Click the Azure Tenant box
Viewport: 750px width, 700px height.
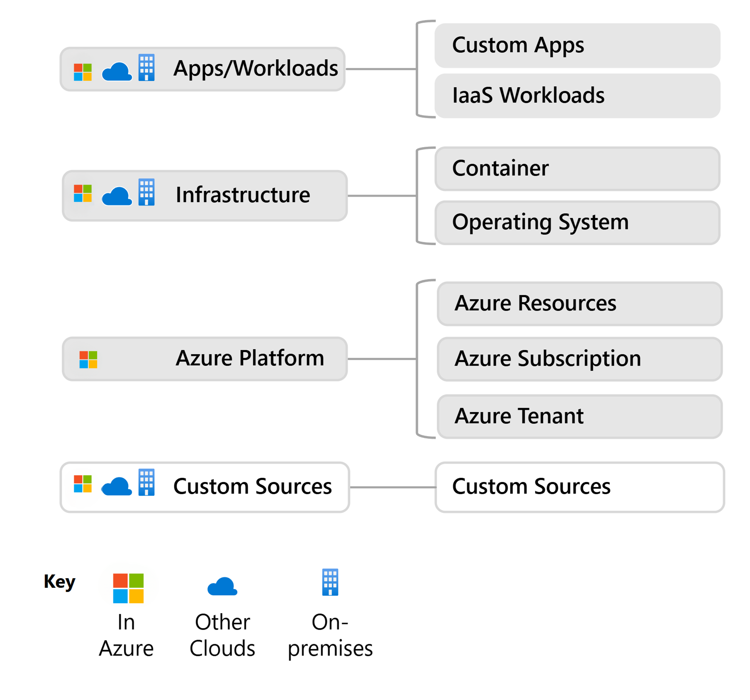coord(579,416)
